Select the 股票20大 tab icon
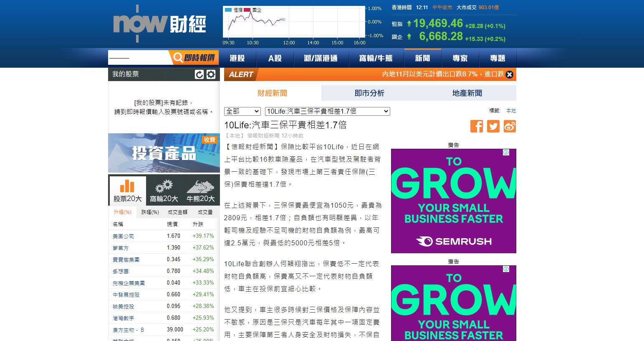Image resolution: width=644 pixels, height=341 pixels. (128, 191)
